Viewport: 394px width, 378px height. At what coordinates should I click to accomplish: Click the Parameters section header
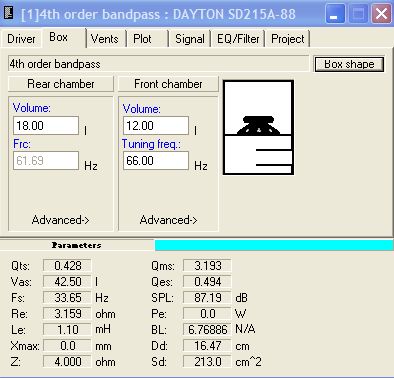(77, 245)
